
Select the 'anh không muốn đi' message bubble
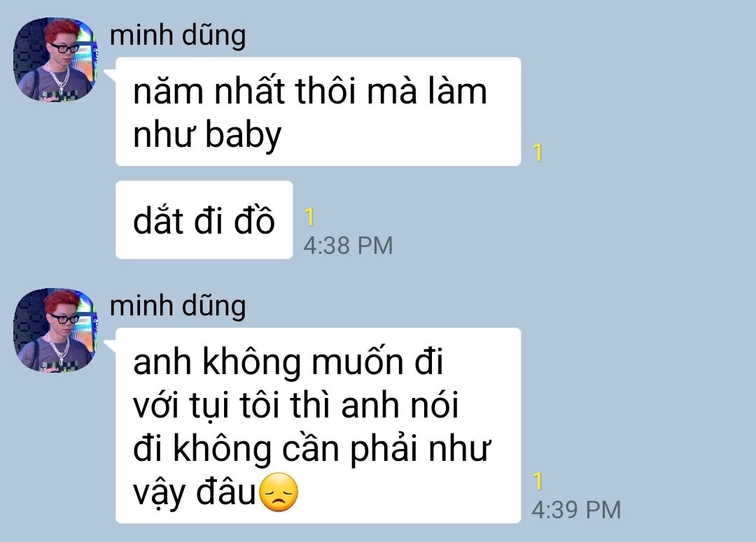pyautogui.click(x=318, y=425)
